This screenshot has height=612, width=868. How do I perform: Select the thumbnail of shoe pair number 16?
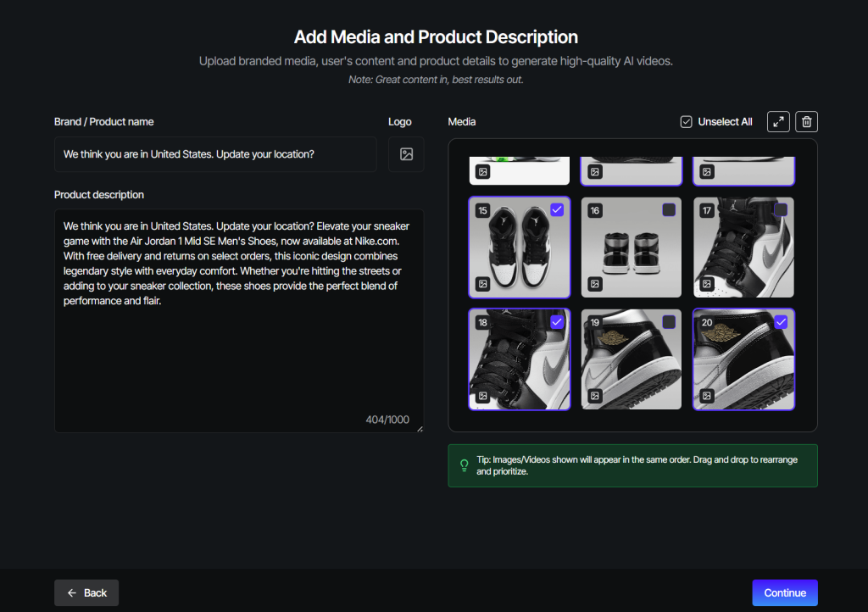[631, 248]
